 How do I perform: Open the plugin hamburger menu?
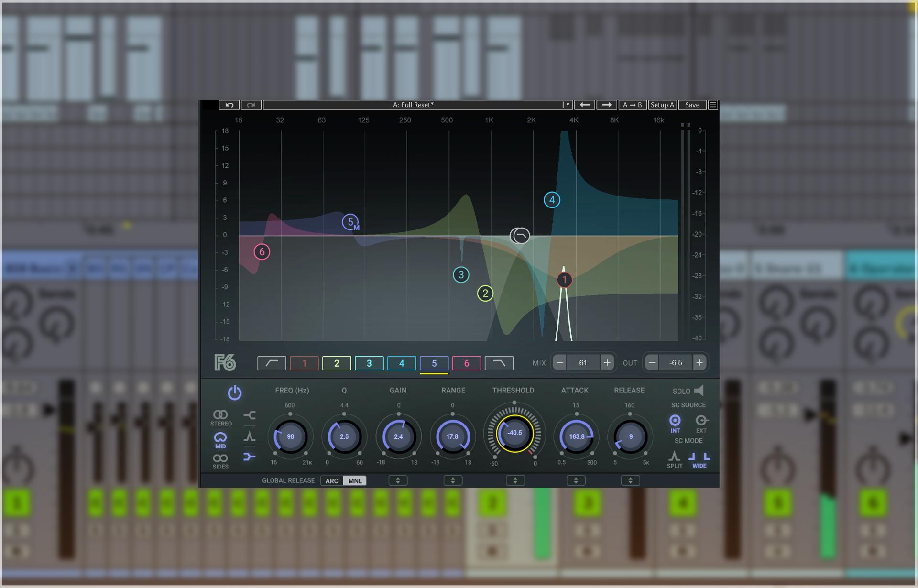(713, 105)
